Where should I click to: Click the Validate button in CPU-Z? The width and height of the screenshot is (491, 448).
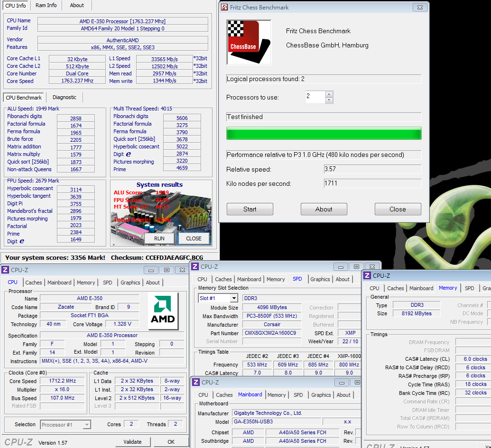(x=133, y=442)
